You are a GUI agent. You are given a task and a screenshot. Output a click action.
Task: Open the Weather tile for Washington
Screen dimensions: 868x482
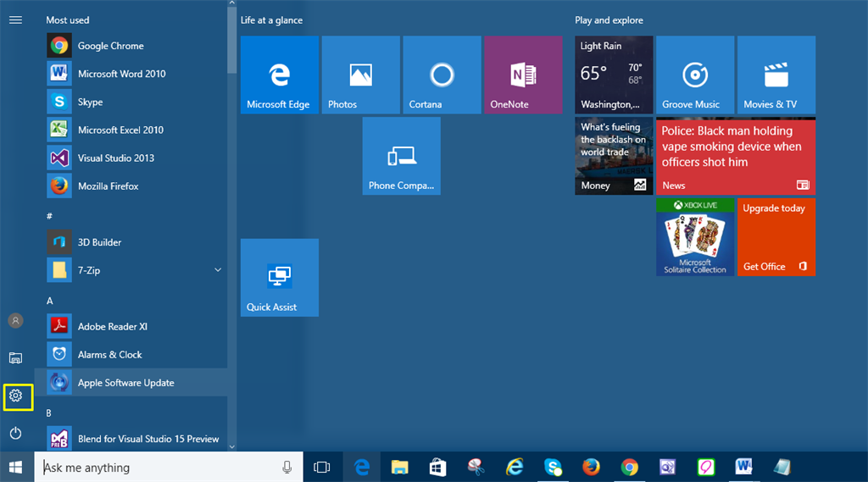(x=614, y=75)
